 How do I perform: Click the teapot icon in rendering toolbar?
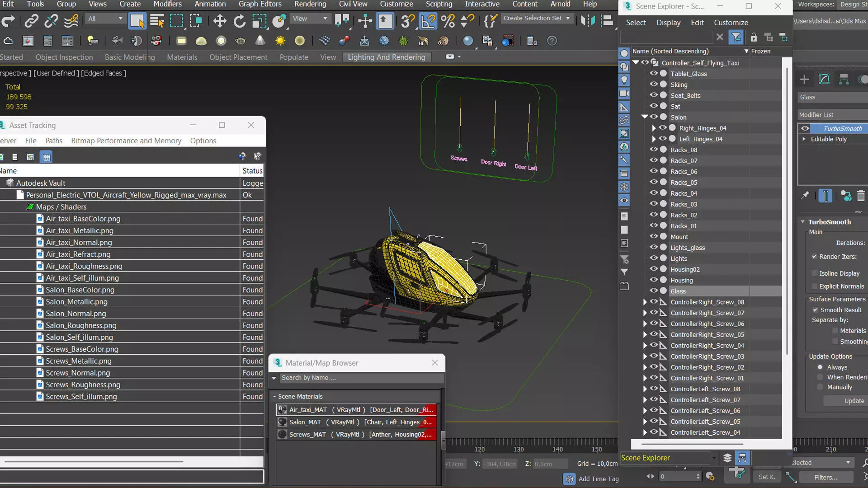click(241, 41)
